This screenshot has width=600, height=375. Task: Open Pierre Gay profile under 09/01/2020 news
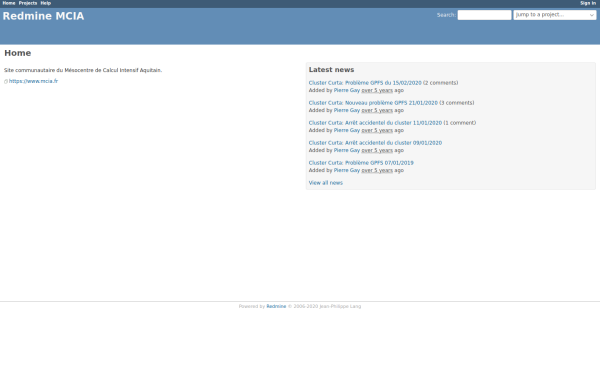[347, 150]
